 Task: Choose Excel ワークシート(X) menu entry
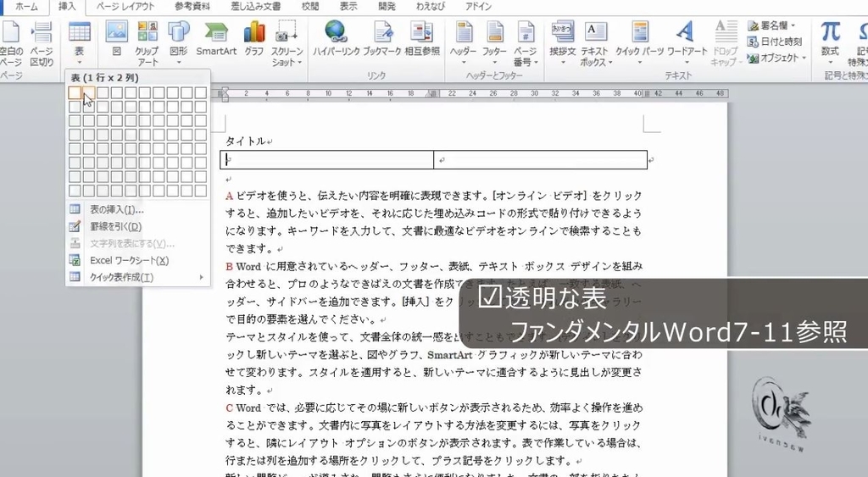(138, 260)
